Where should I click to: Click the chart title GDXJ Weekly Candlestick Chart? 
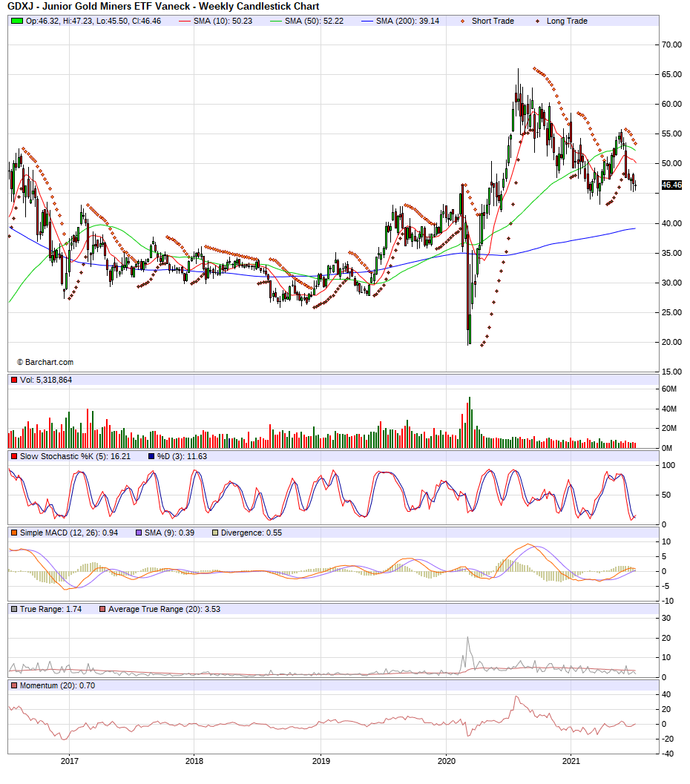[163, 7]
